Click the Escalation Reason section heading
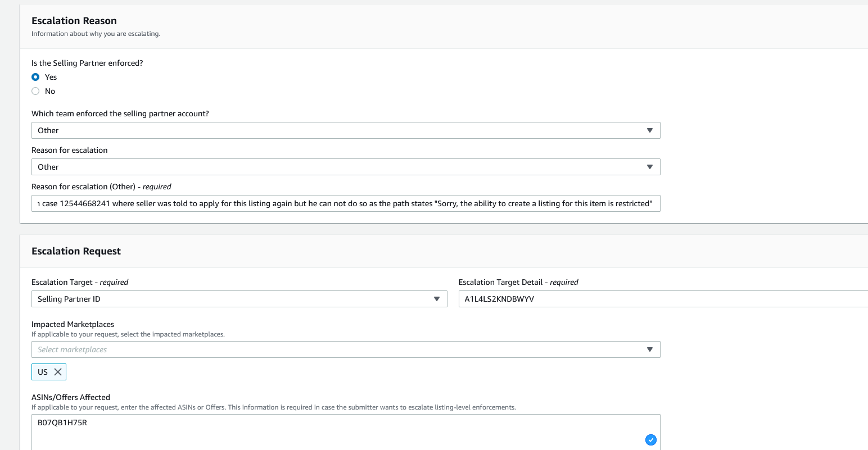The width and height of the screenshot is (868, 450). pyautogui.click(x=74, y=21)
